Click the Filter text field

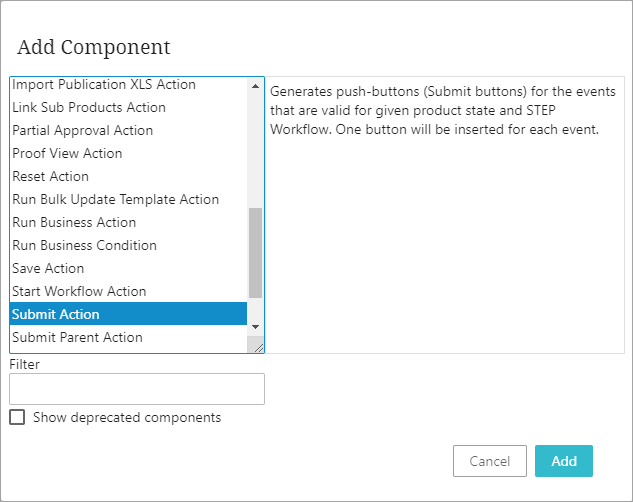click(x=137, y=389)
